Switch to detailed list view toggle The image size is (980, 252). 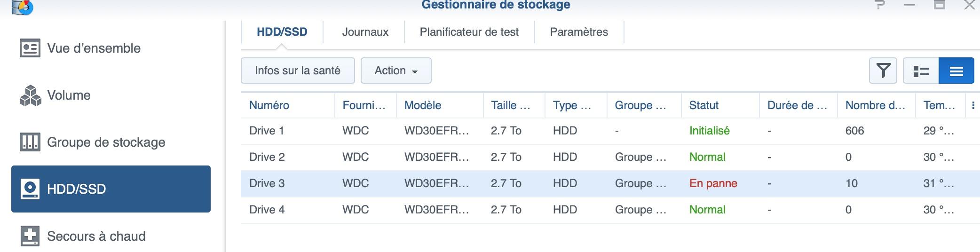point(921,71)
